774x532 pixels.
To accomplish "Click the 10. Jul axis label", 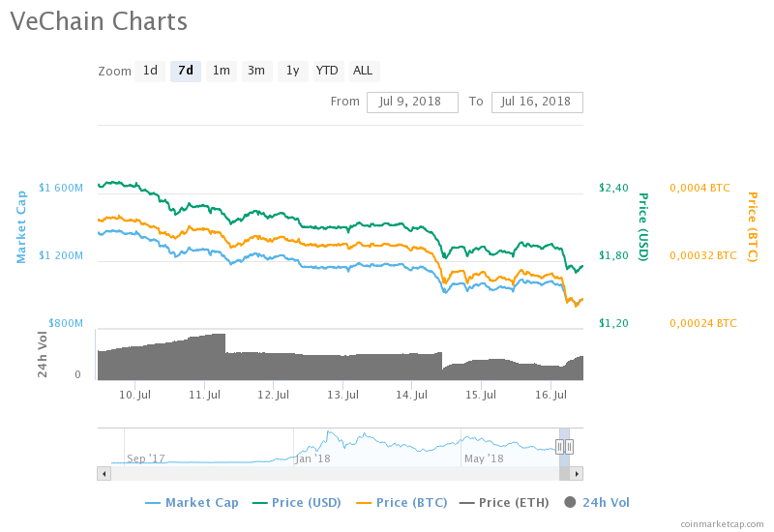I will point(134,395).
